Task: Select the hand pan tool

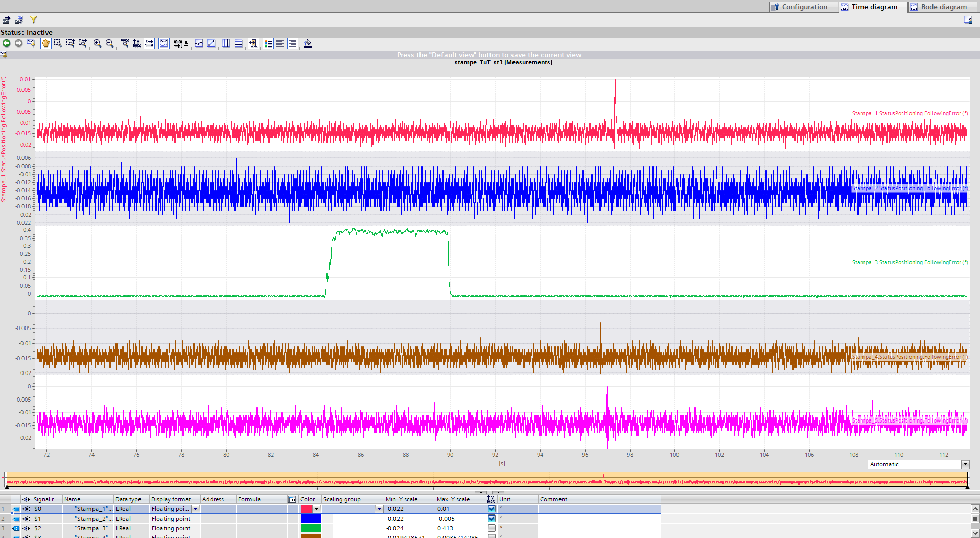Action: coord(45,43)
